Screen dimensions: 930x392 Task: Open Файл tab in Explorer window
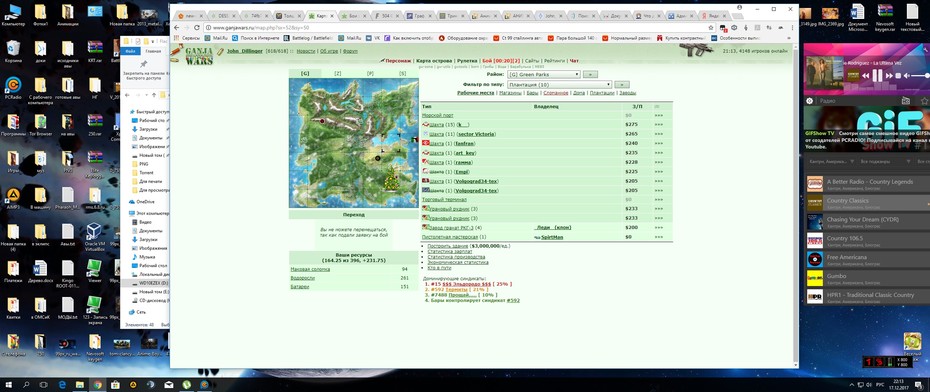click(129, 51)
